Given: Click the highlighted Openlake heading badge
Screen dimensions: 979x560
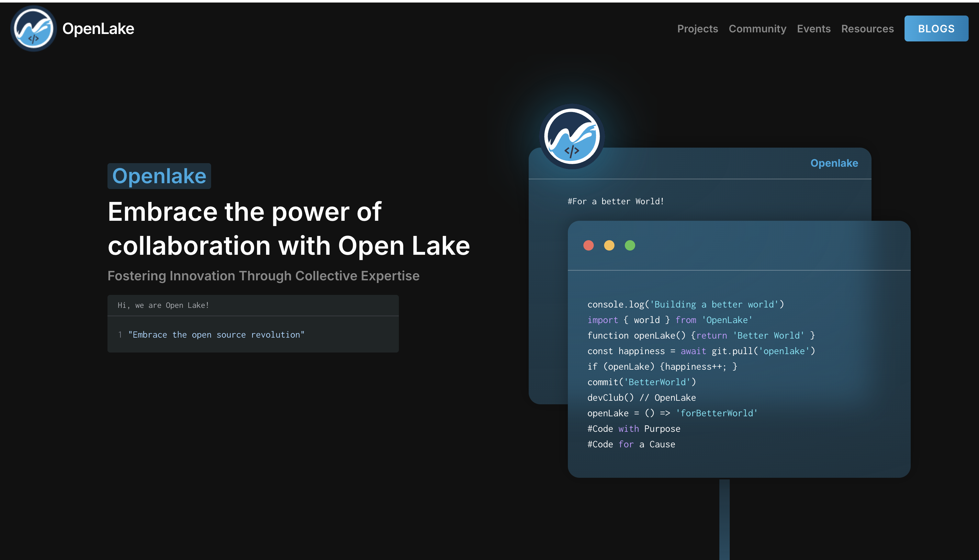Looking at the screenshot, I should point(159,176).
